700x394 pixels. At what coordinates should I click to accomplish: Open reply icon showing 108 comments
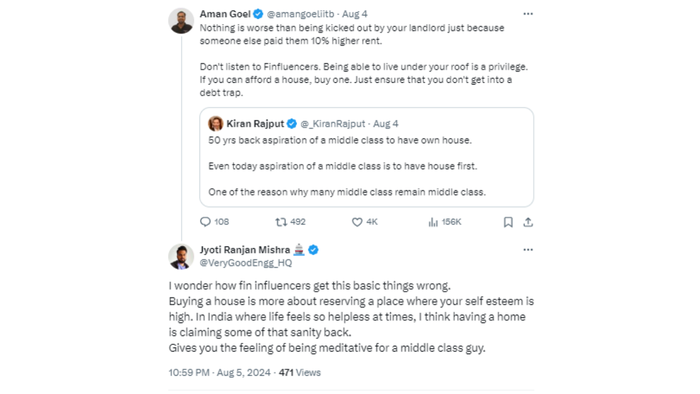tap(205, 222)
